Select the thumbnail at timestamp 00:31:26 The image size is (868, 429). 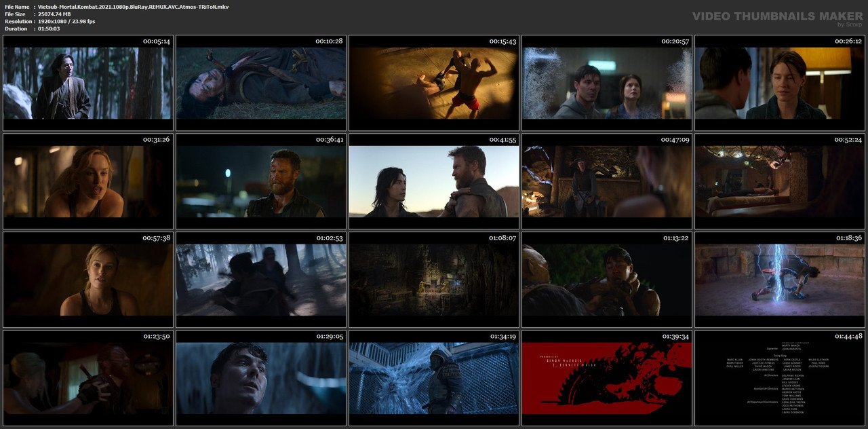(88, 181)
